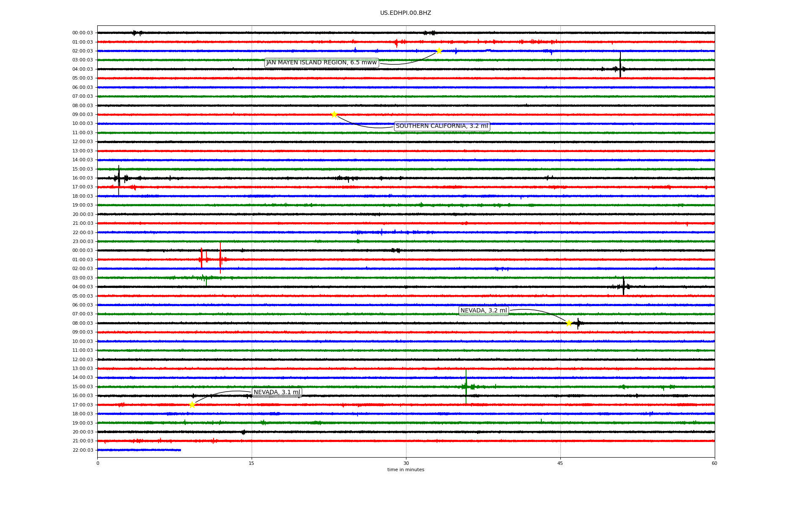Click the 60 tick label on time axis

tap(714, 463)
